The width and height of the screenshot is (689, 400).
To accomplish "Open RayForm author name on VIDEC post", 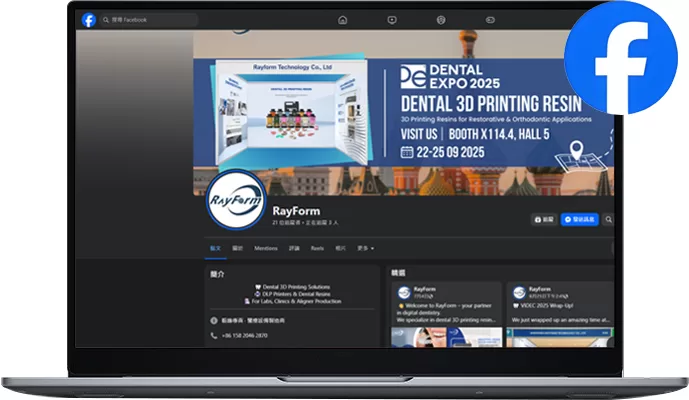I will (x=540, y=289).
